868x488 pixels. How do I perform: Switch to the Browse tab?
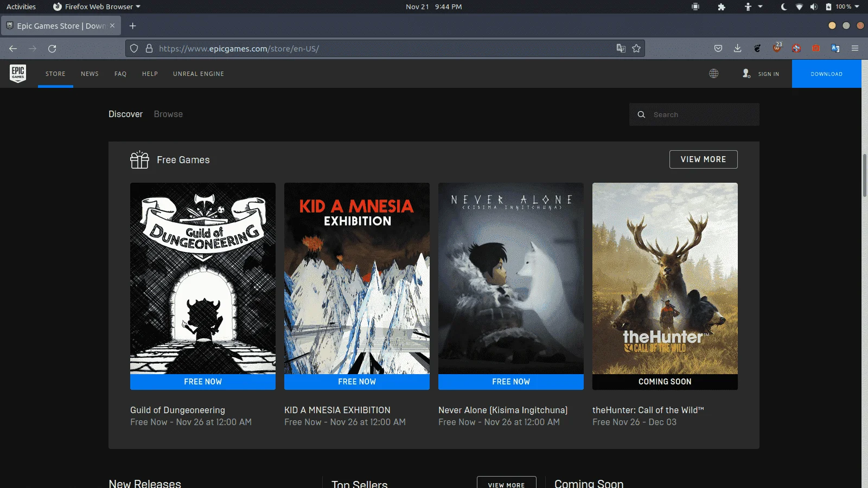(x=168, y=114)
